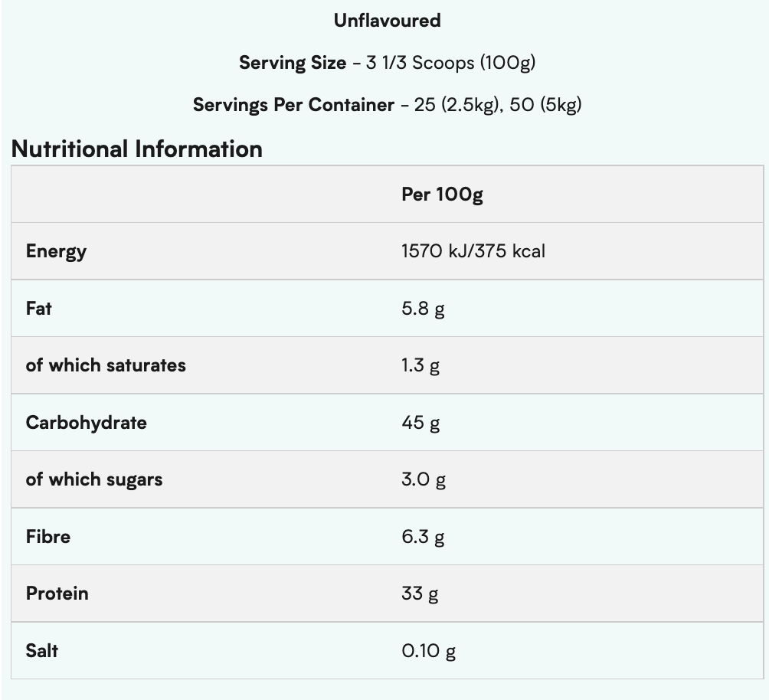Select the Fibre row label
Image resolution: width=769 pixels, height=700 pixels.
(x=48, y=536)
